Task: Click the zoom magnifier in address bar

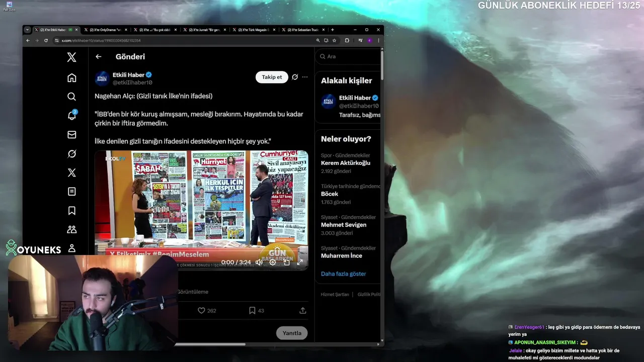Action: [x=318, y=40]
